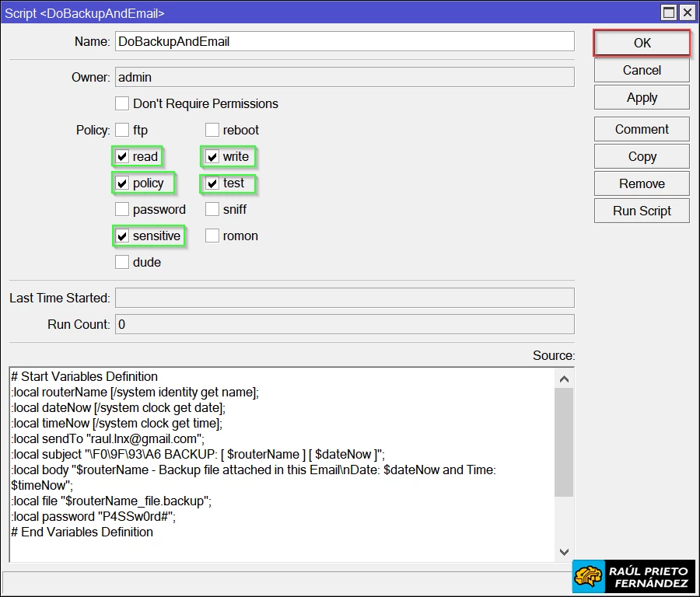The image size is (700, 597).
Task: Click the OK button
Action: pos(641,43)
